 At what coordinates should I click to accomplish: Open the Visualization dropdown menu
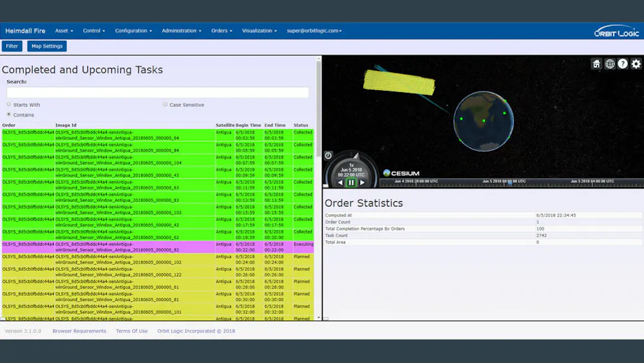pos(259,31)
